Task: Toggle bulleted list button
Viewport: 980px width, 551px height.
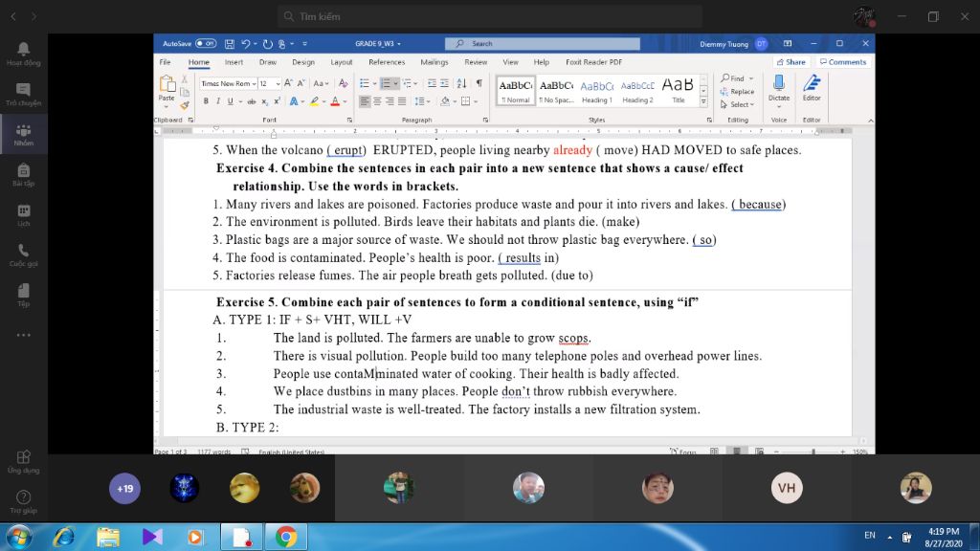Action: [365, 83]
